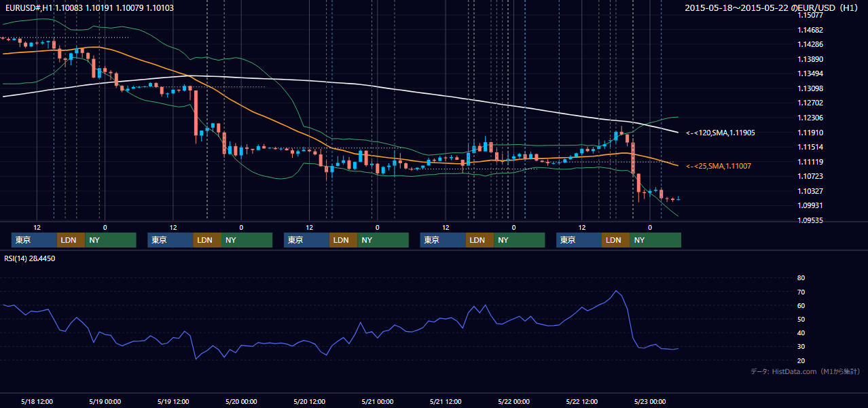This screenshot has width=868, height=408.
Task: Click the leftmost NY session block
Action: click(x=111, y=240)
